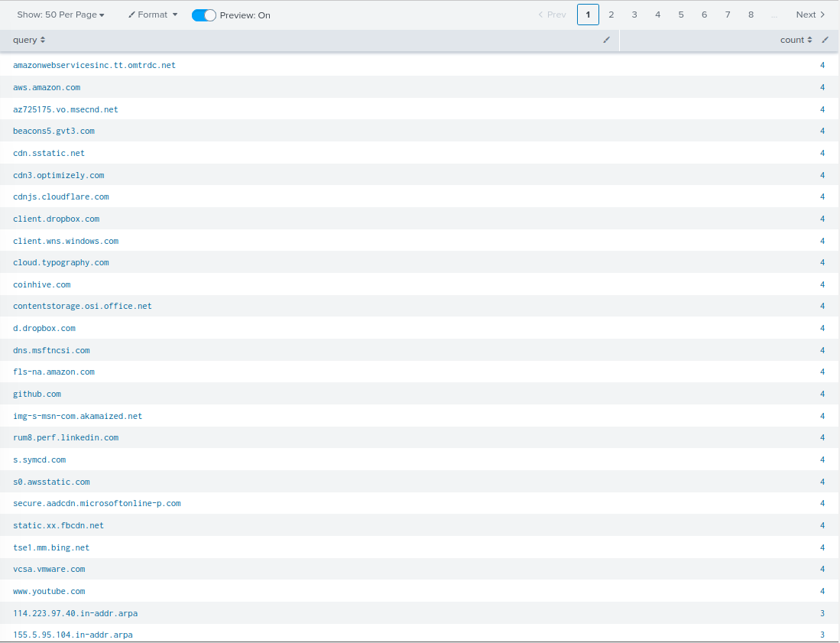
Task: Click github.com query value
Action: [37, 394]
